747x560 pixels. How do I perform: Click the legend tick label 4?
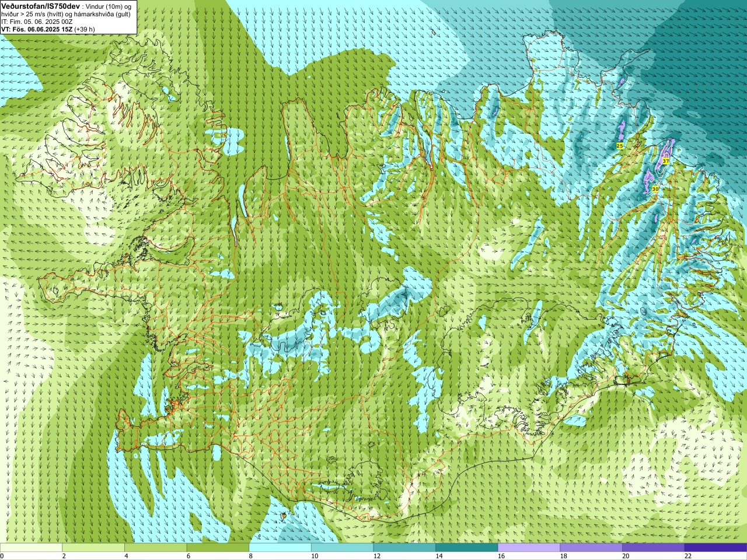(126, 556)
